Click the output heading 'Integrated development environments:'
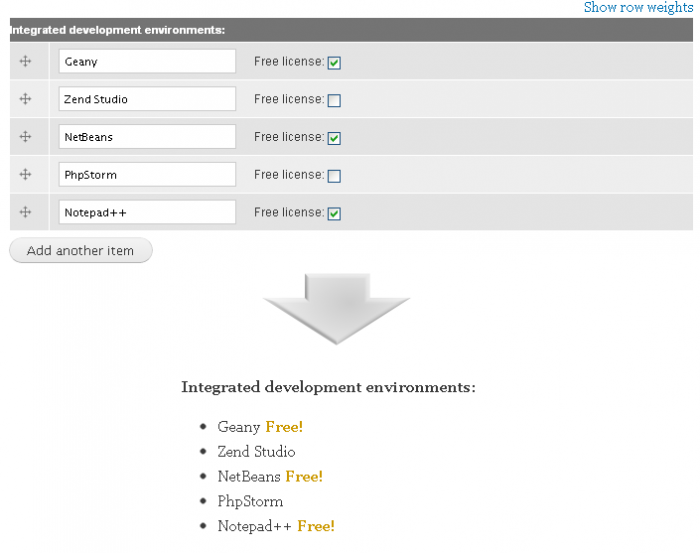700x553 pixels. (x=329, y=387)
